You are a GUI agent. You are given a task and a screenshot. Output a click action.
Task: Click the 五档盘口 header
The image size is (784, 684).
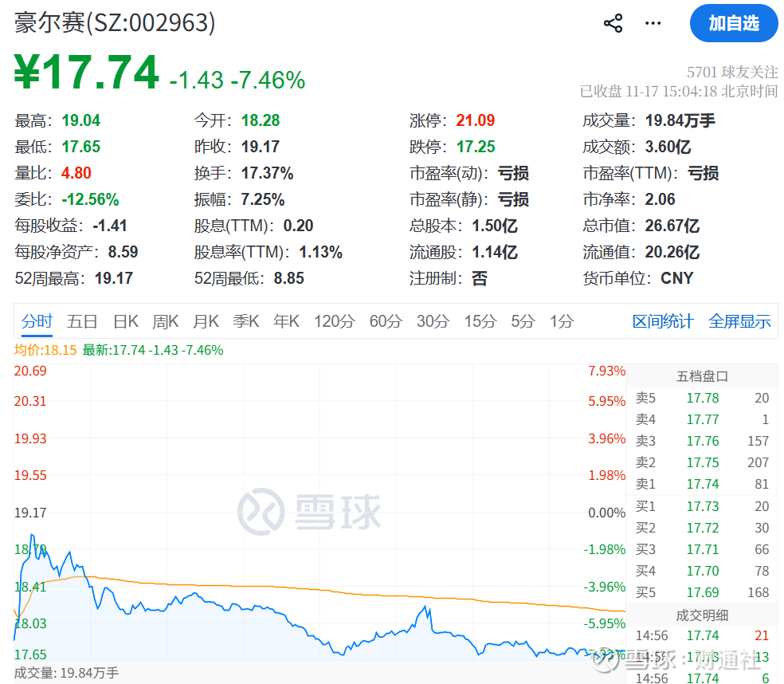tap(702, 376)
